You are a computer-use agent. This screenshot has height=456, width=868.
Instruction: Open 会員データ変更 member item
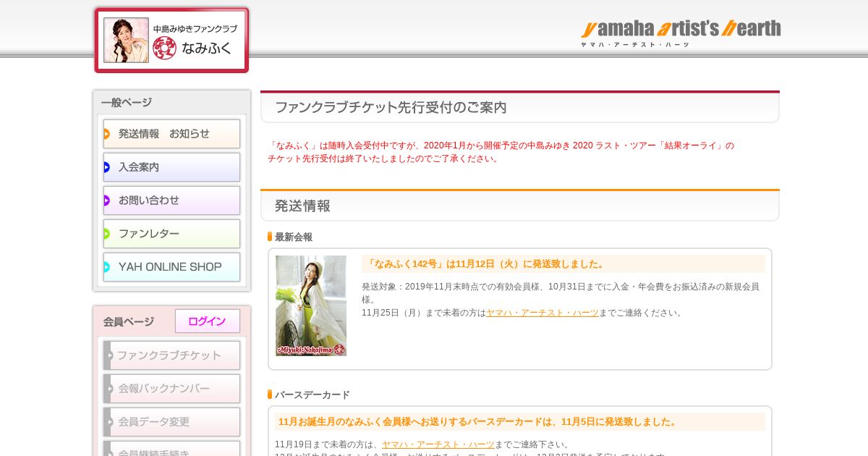(171, 422)
